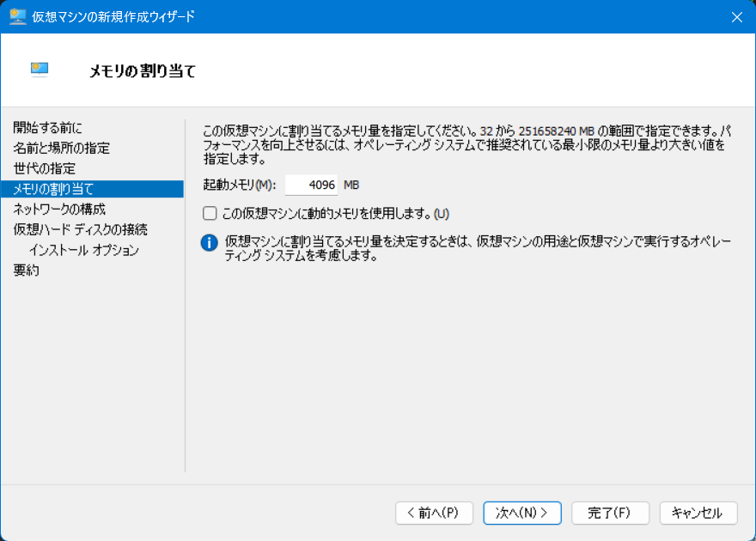Open 仮想ハード ディスクの接続 page
The width and height of the screenshot is (756, 541).
[x=80, y=229]
